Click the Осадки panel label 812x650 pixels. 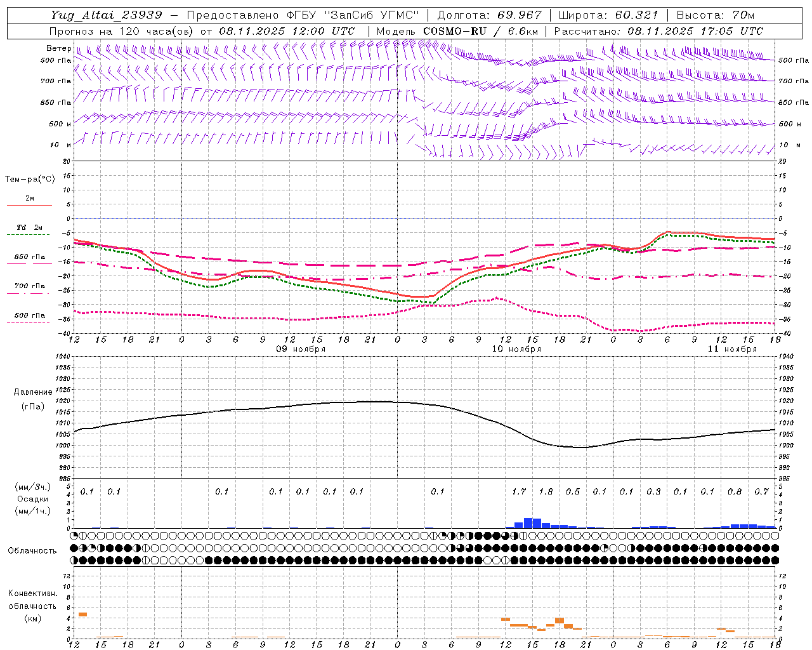tap(33, 499)
